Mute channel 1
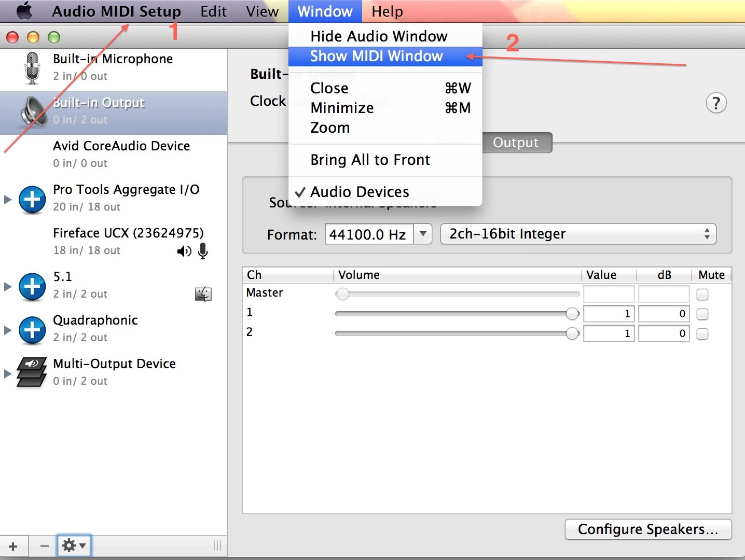 (702, 314)
